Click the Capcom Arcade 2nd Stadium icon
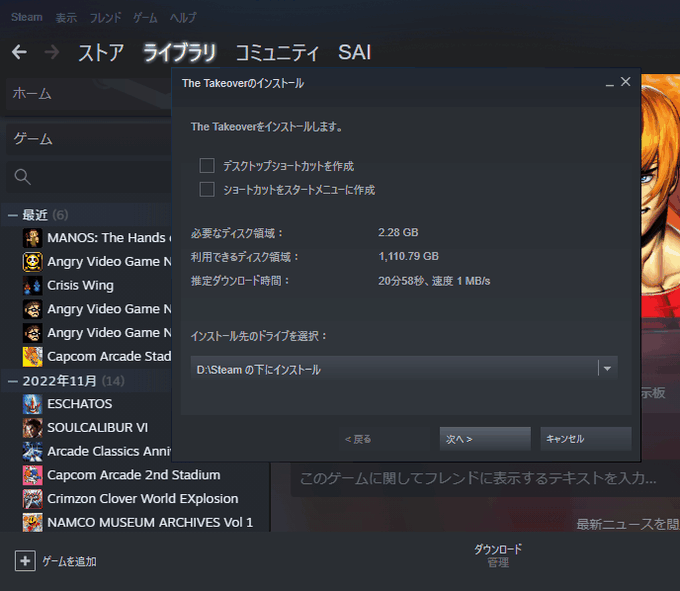 tap(33, 475)
